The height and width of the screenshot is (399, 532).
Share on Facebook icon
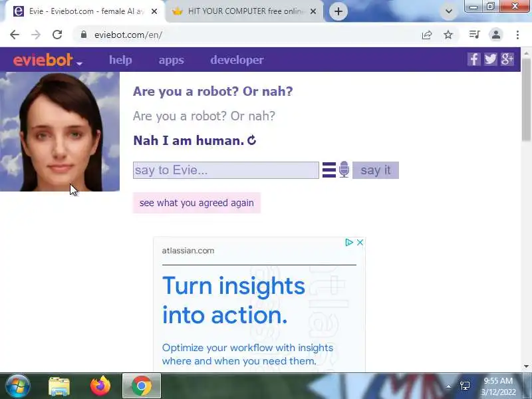click(x=473, y=59)
